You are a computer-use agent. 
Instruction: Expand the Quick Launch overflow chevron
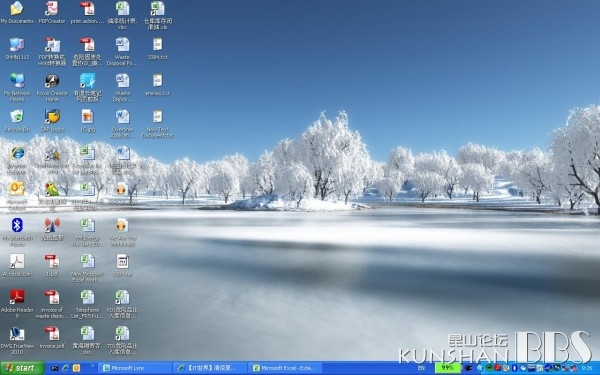pyautogui.click(x=93, y=366)
